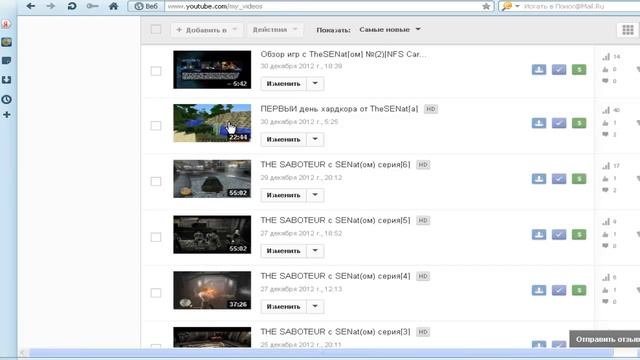The width and height of the screenshot is (640, 360).
Task: Expand Изменить arrow for SABOTEUR серия[4]
Action: click(315, 307)
